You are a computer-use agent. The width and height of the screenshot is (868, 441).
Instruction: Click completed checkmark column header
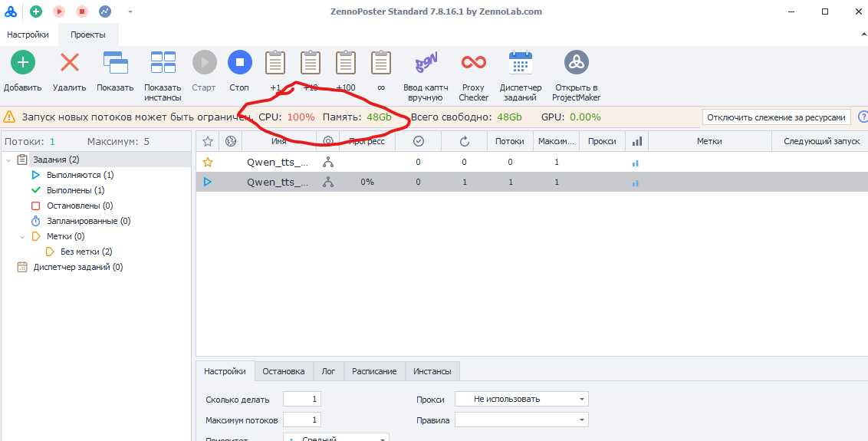click(419, 141)
